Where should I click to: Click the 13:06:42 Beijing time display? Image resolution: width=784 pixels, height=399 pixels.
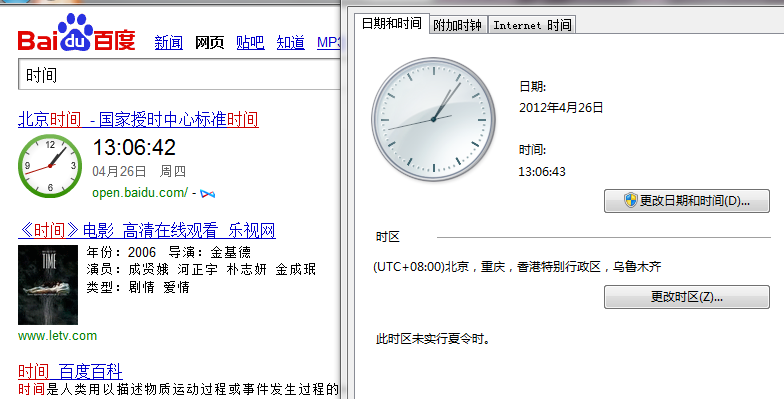[x=134, y=148]
